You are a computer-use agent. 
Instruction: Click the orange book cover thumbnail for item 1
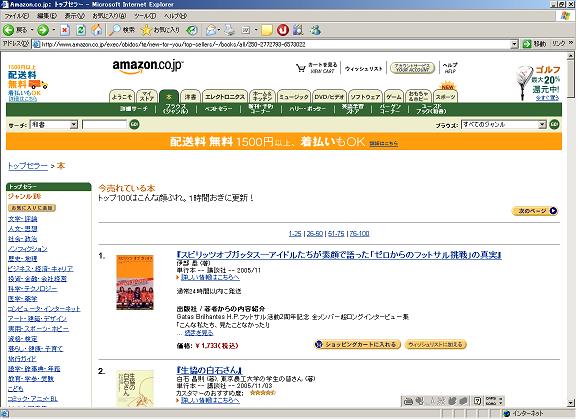pyautogui.click(x=135, y=282)
